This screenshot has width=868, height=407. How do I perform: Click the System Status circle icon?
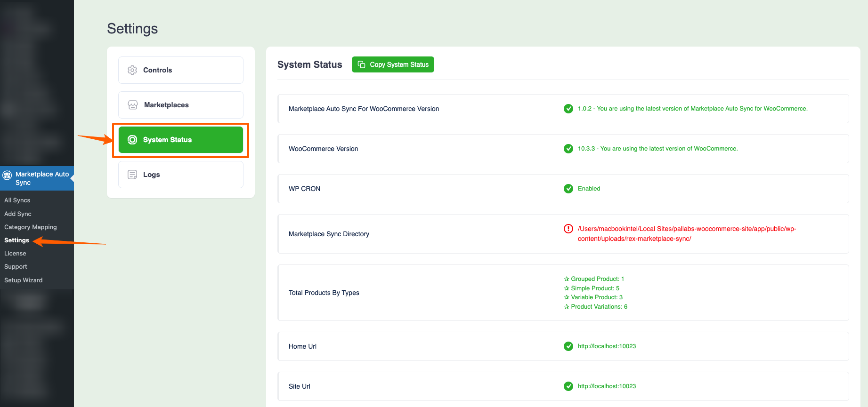(x=132, y=140)
